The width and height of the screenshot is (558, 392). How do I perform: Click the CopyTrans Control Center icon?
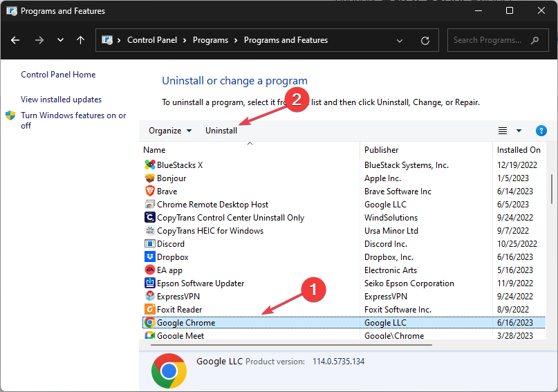[150, 217]
